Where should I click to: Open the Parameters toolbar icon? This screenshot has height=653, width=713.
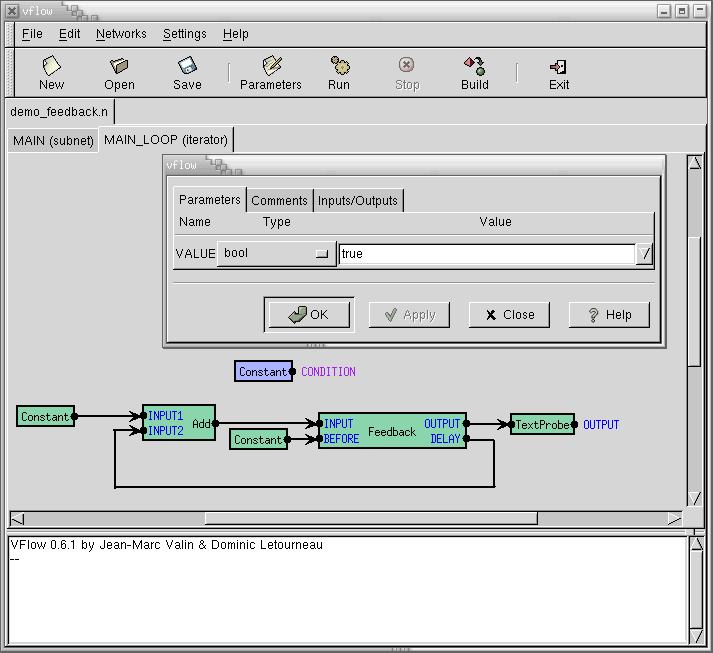(271, 66)
